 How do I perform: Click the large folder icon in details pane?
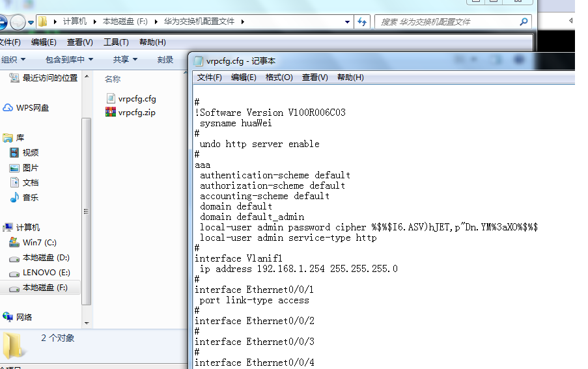[14, 346]
